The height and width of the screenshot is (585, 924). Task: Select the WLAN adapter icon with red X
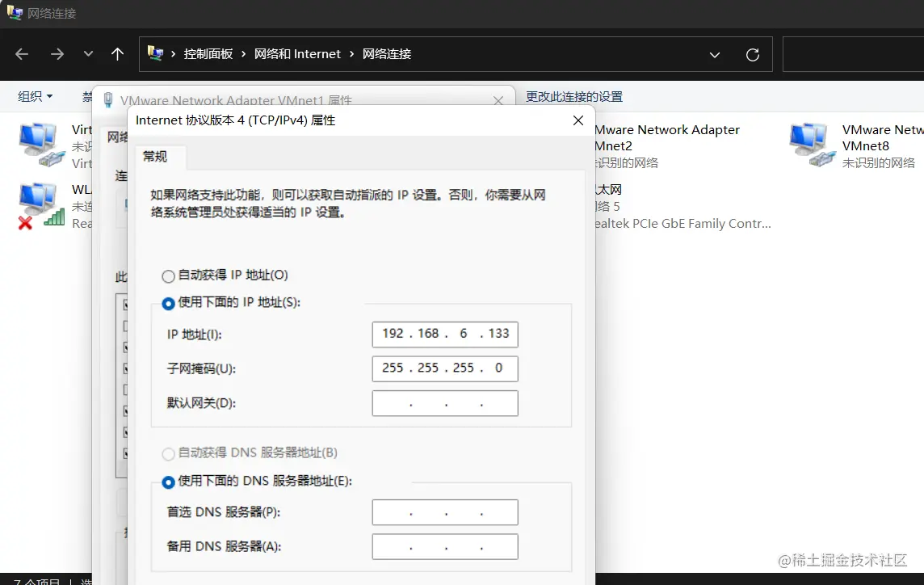tap(41, 205)
